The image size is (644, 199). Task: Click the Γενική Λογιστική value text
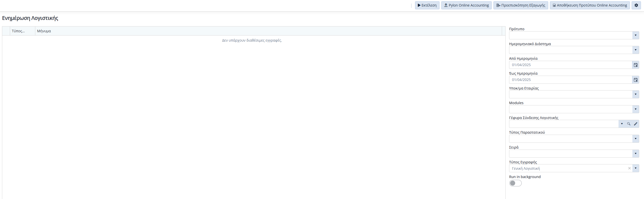[526, 168]
